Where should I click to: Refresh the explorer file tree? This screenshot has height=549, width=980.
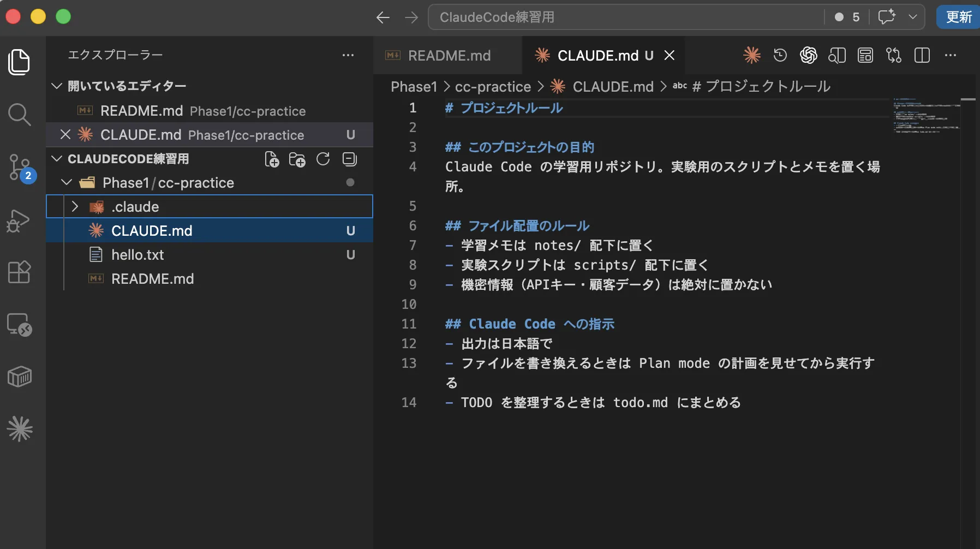tap(323, 159)
